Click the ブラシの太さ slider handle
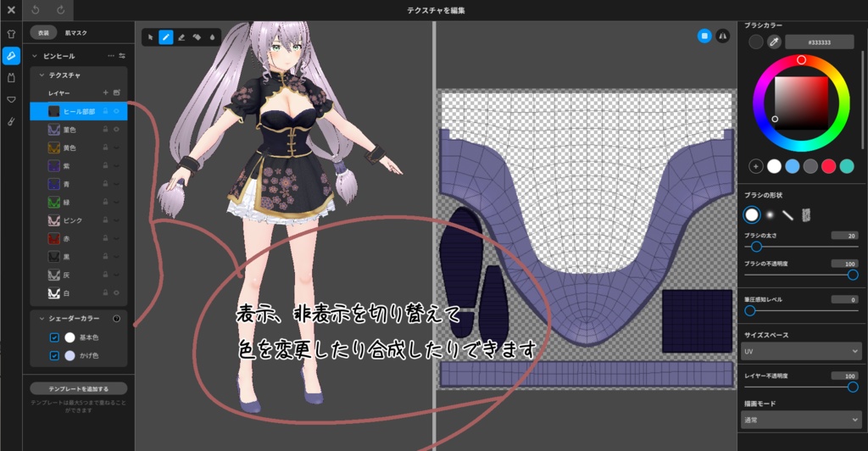This screenshot has height=451, width=868. pos(756,247)
